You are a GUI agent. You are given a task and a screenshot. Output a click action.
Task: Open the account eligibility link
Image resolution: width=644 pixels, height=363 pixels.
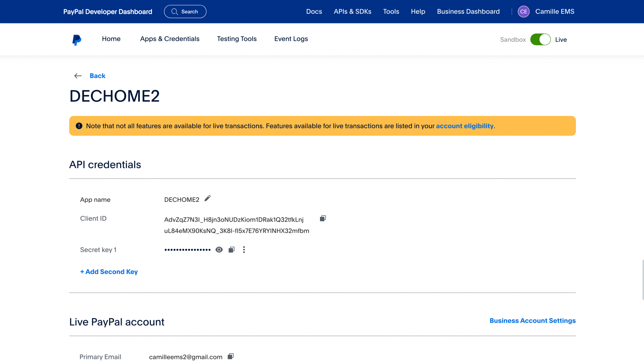465,126
